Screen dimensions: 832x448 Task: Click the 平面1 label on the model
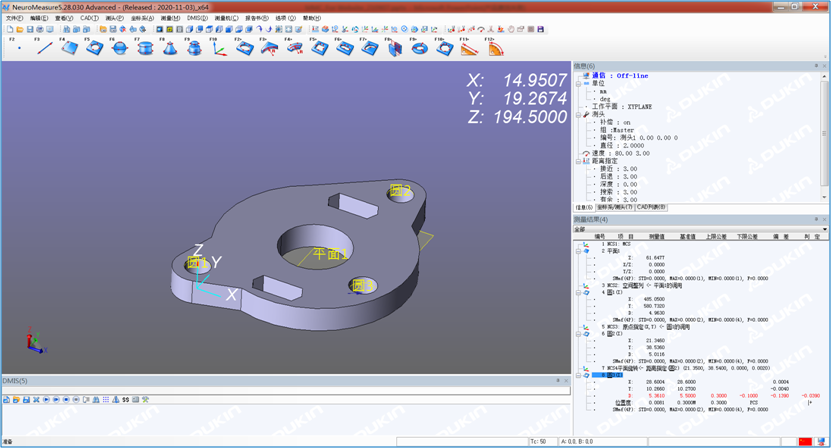[329, 254]
